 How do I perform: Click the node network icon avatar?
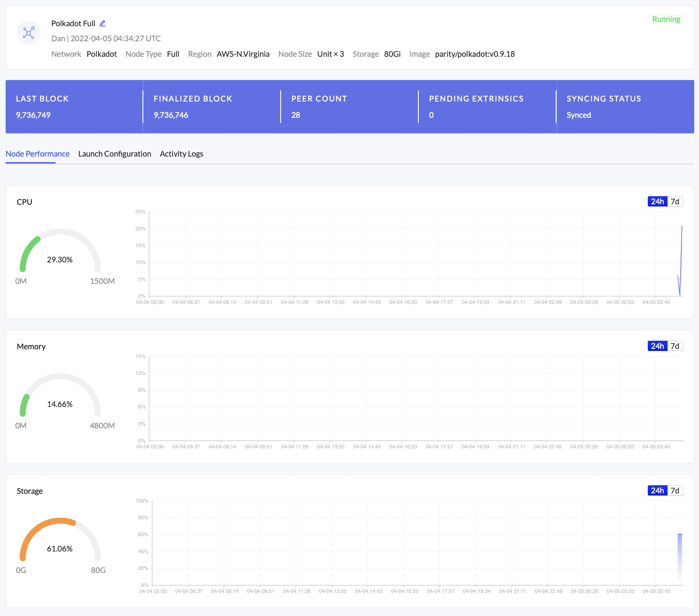click(x=29, y=33)
